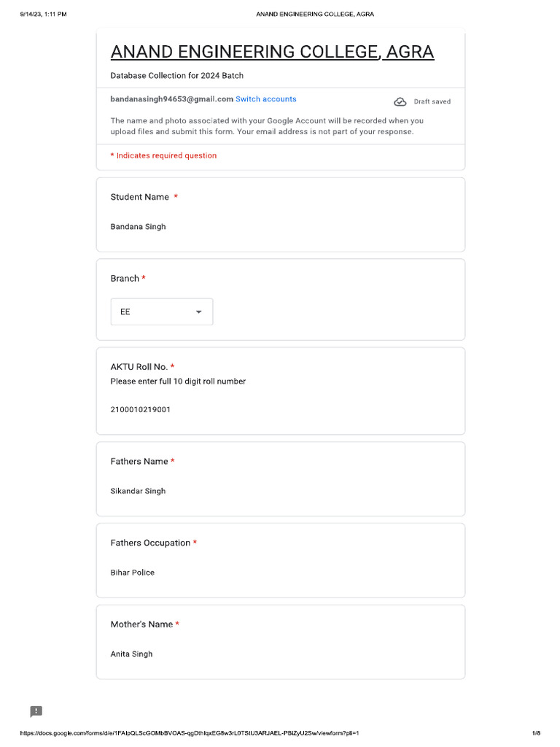The height and width of the screenshot is (747, 560).
Task: Click the Branch dropdown arrow
Action: (198, 311)
